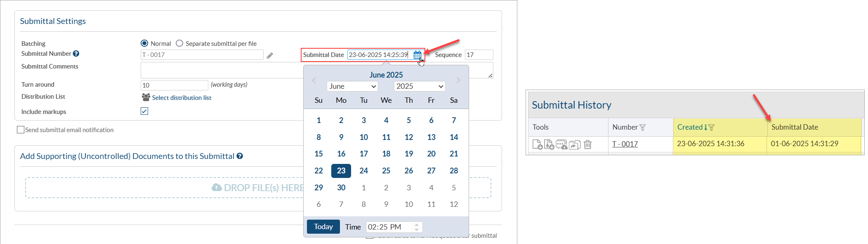
Task: Filter the Number column in Submittal History
Action: [642, 128]
